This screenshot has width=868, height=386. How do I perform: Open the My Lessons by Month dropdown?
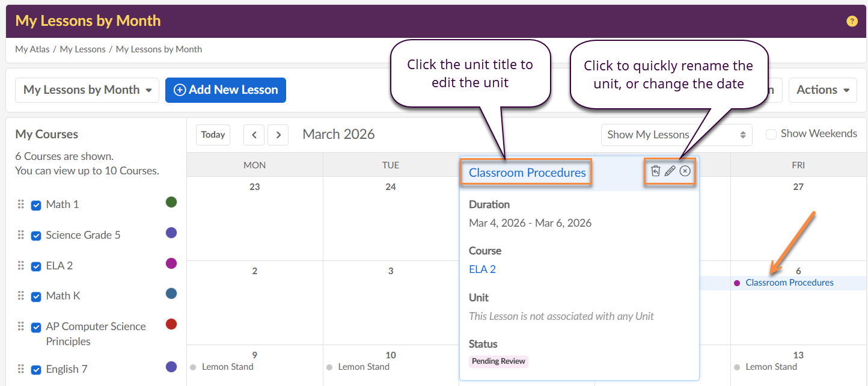pyautogui.click(x=87, y=90)
